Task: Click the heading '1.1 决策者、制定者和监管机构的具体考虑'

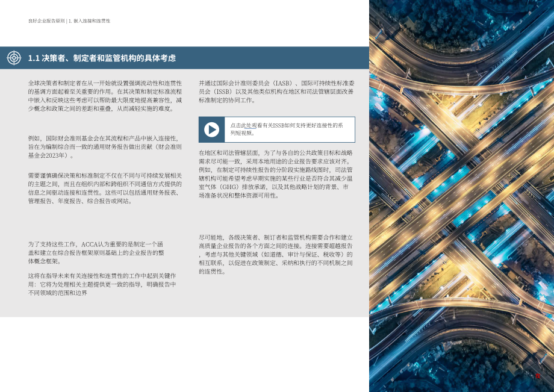Action: [102, 58]
